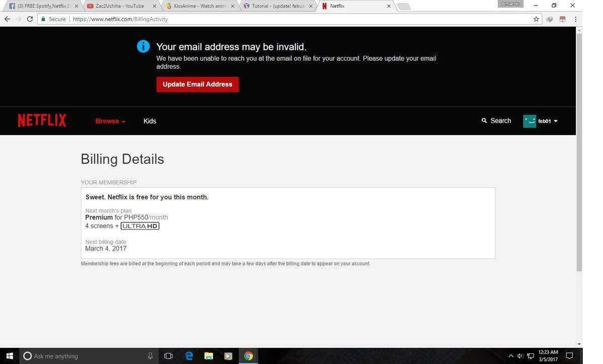603x364 pixels.
Task: Click 'Your email address may be invalid' heading
Action: 231,47
